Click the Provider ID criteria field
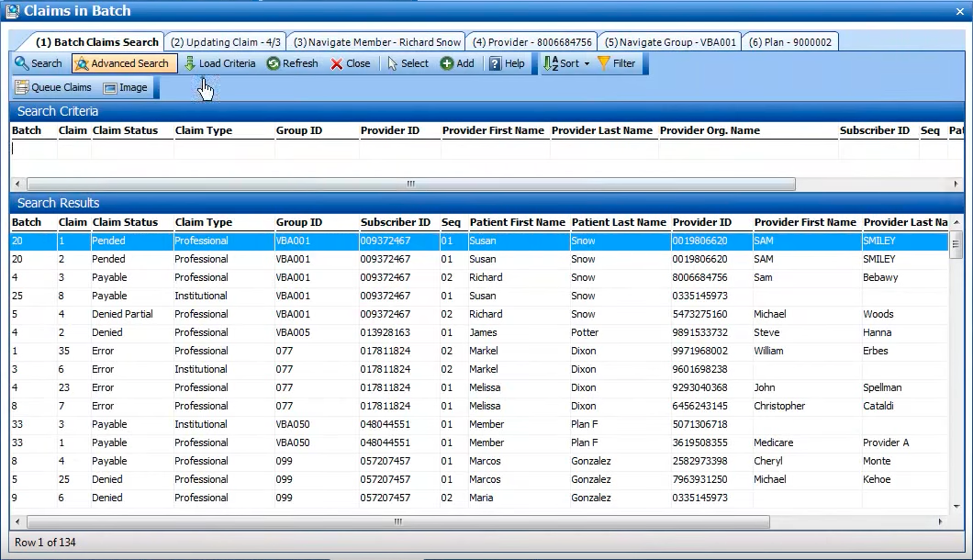 [x=399, y=149]
